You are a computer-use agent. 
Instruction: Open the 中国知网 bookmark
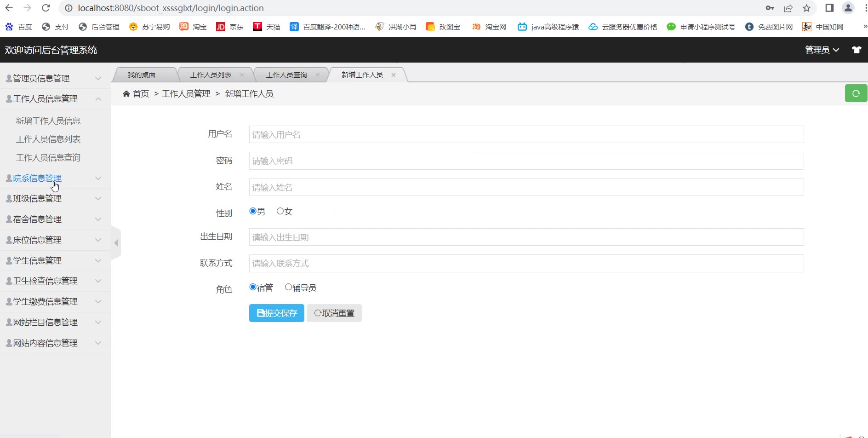pyautogui.click(x=823, y=27)
